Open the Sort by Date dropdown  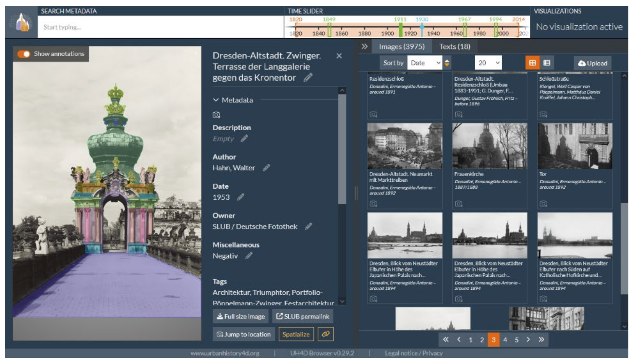click(424, 63)
